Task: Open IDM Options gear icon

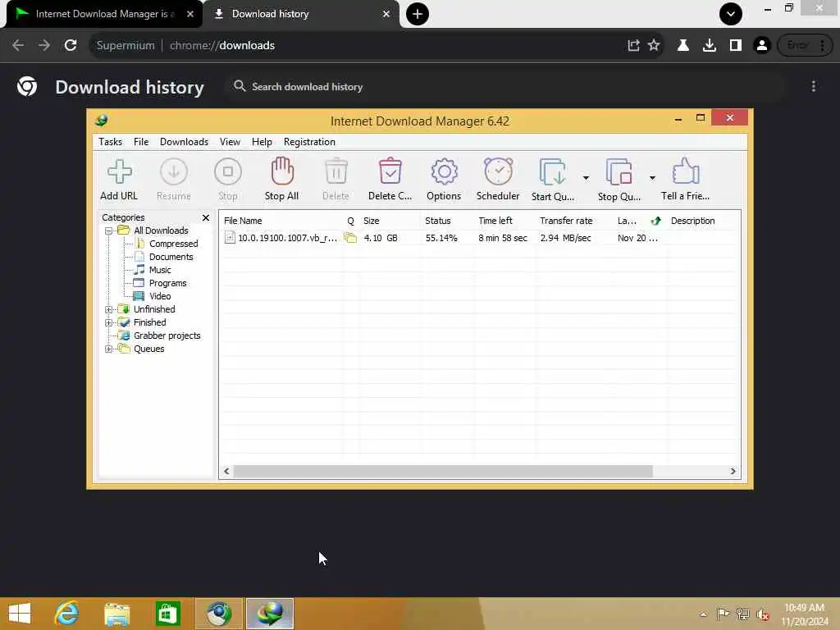Action: (x=444, y=172)
